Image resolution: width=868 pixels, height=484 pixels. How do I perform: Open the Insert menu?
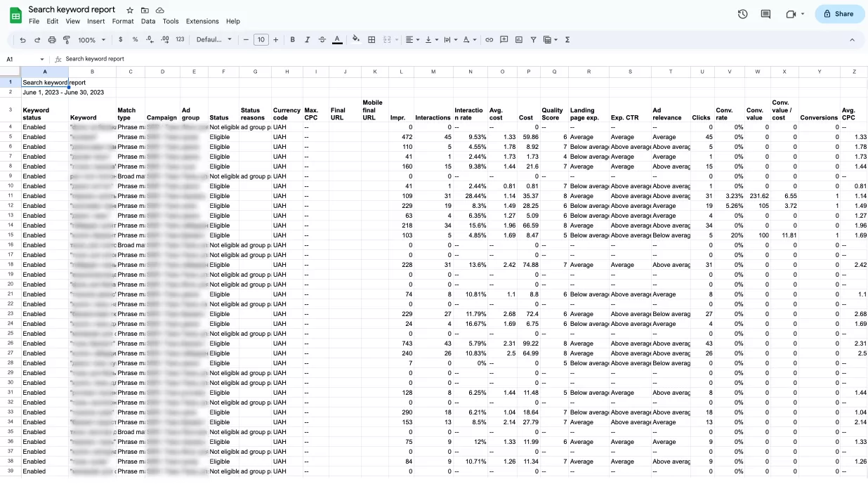(96, 22)
